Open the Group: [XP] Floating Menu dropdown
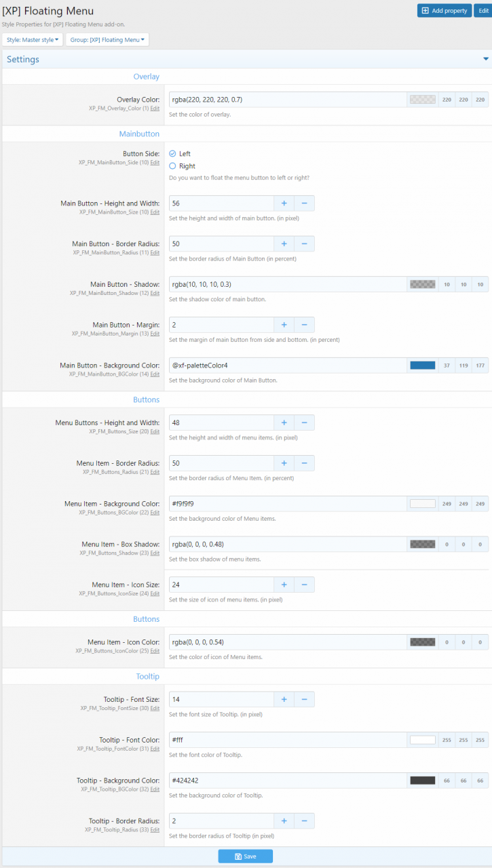This screenshot has width=492, height=868. [x=107, y=40]
